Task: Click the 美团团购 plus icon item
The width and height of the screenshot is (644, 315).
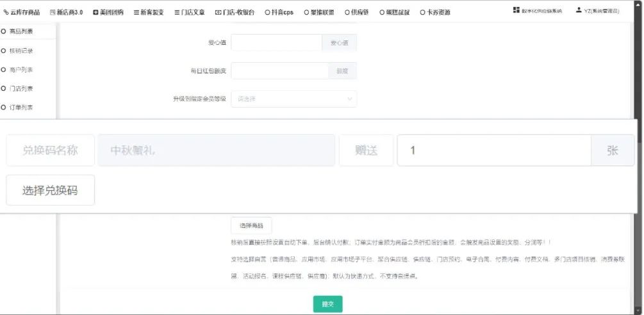Action: (108, 12)
